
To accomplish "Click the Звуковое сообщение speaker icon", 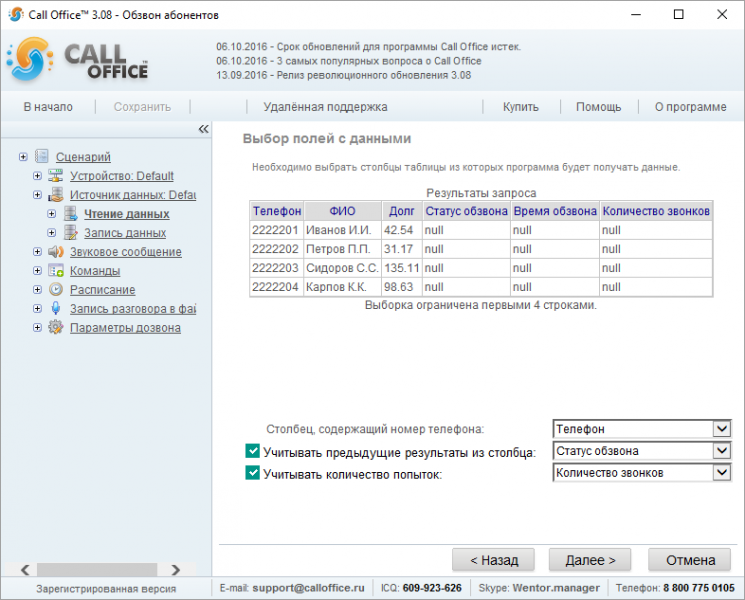I will coord(56,251).
